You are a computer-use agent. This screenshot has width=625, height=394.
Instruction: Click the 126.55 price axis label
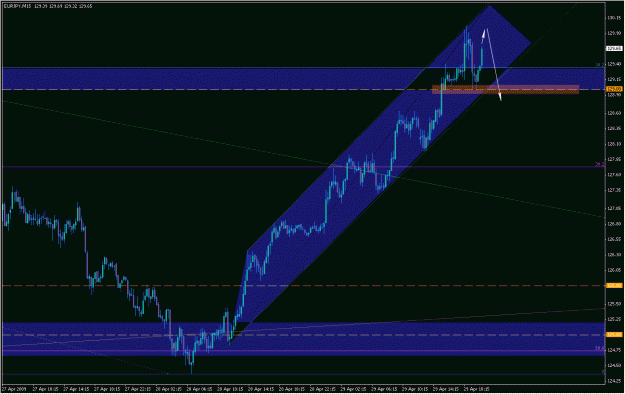click(614, 239)
